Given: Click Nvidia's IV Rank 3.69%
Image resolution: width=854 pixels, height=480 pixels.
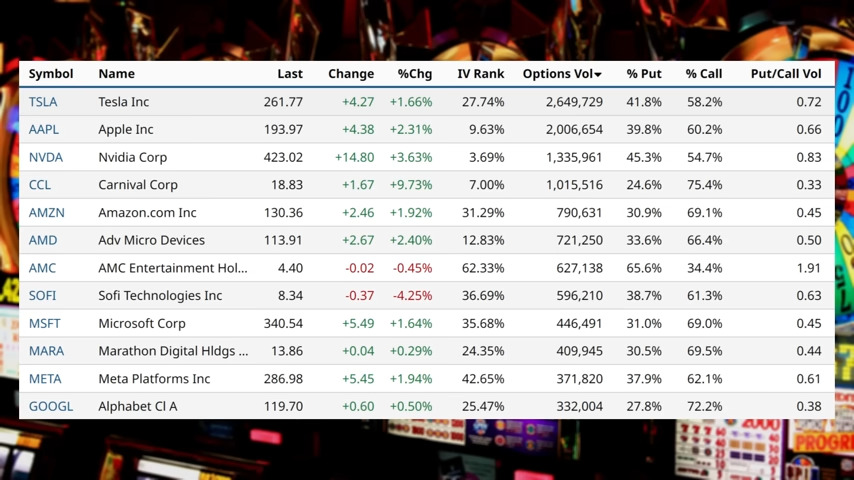Looking at the screenshot, I should 487,157.
